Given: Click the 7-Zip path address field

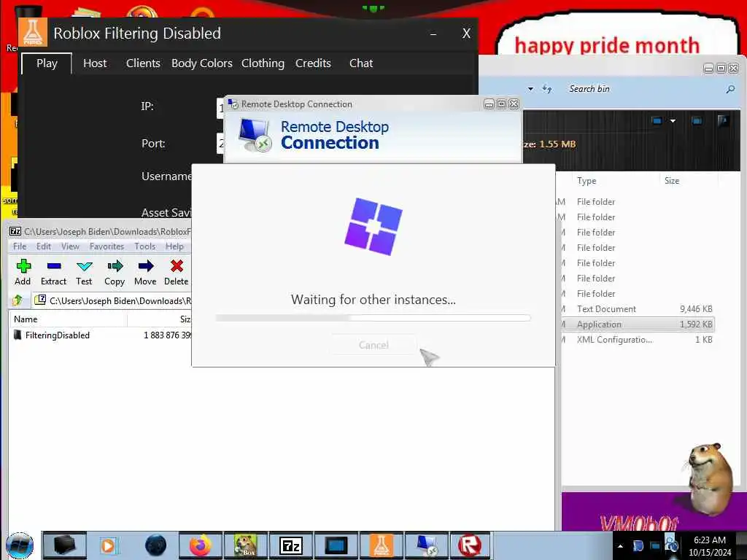Looking at the screenshot, I should click(112, 300).
